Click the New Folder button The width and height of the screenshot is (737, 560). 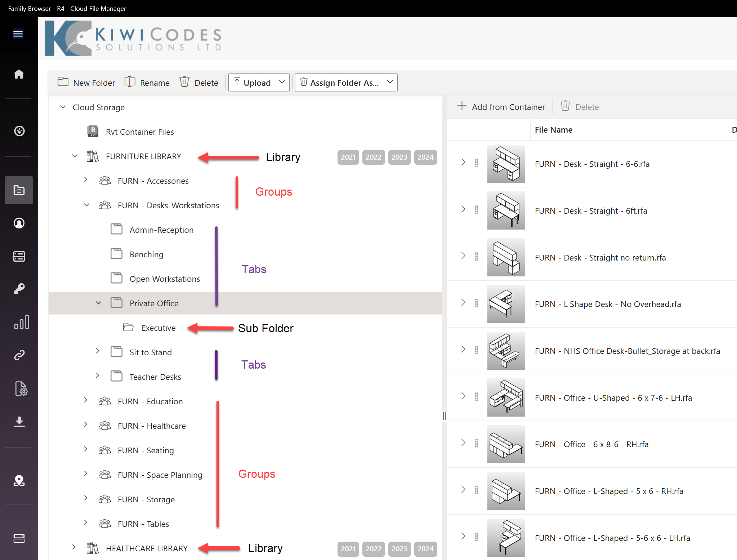point(86,83)
